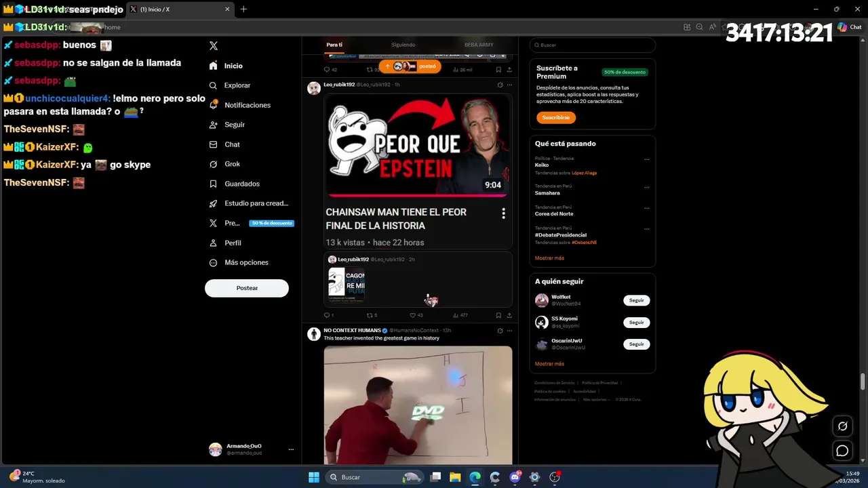This screenshot has width=868, height=488.
Task: Click the Suscribirse premium button
Action: pos(556,117)
